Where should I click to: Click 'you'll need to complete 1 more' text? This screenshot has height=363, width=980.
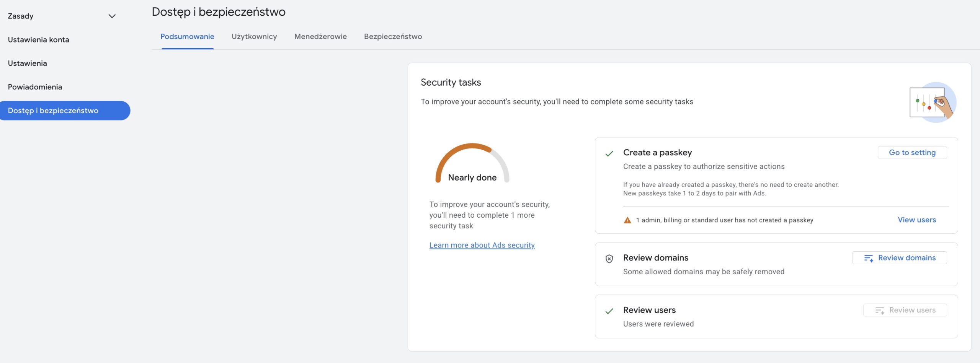coord(482,215)
